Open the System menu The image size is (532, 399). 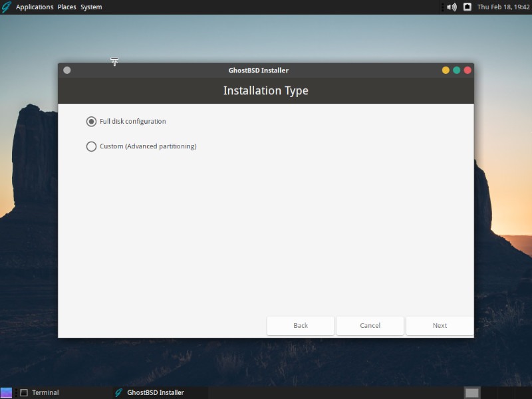[90, 7]
